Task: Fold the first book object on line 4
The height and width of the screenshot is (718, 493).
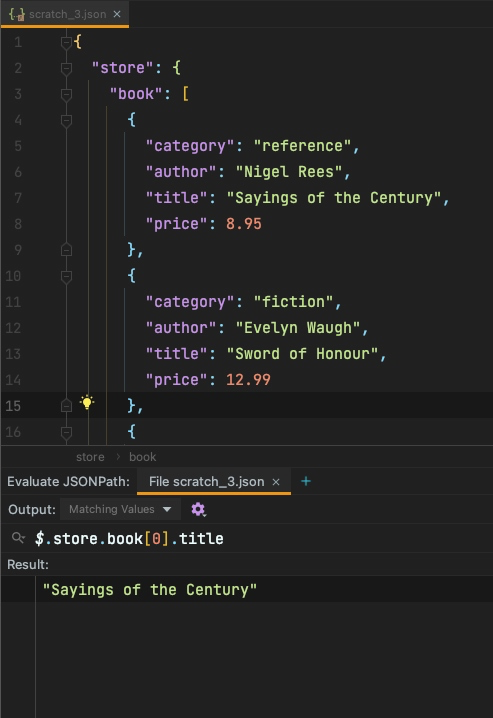Action: tap(66, 120)
